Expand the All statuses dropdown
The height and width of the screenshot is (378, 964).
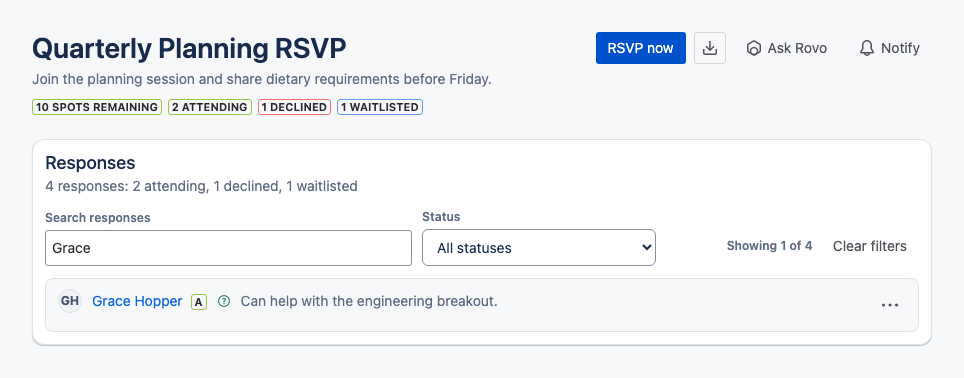(x=539, y=248)
